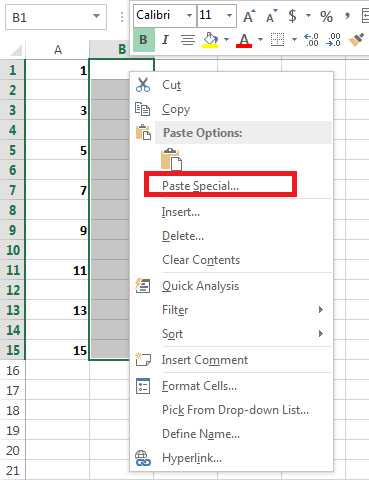Click the Select All corner triangle
369x480 pixels.
click(15, 50)
